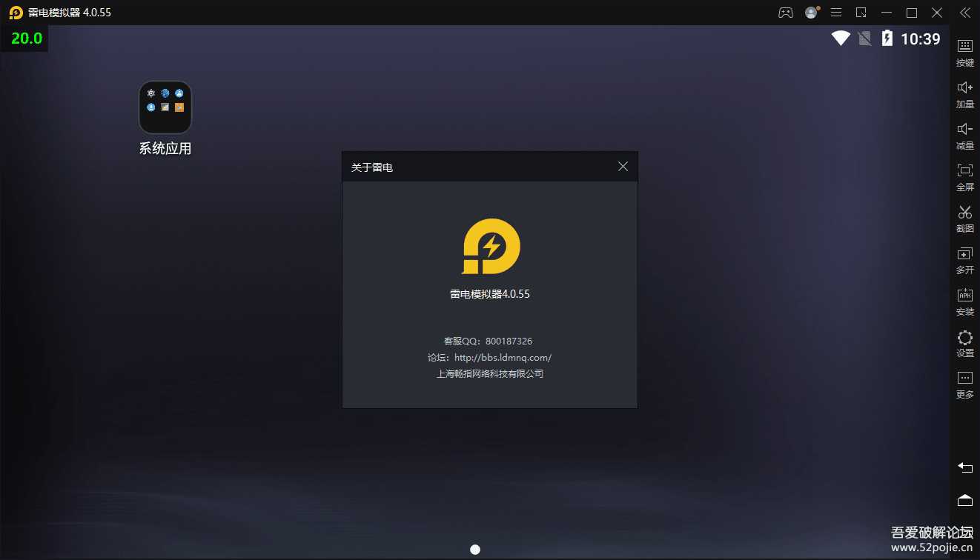Close the 关于雷电 dialog
Viewport: 980px width, 560px height.
pyautogui.click(x=623, y=167)
